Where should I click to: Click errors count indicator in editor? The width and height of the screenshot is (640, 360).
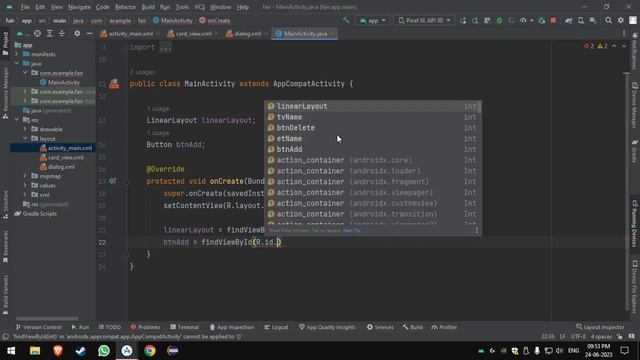coord(589,46)
